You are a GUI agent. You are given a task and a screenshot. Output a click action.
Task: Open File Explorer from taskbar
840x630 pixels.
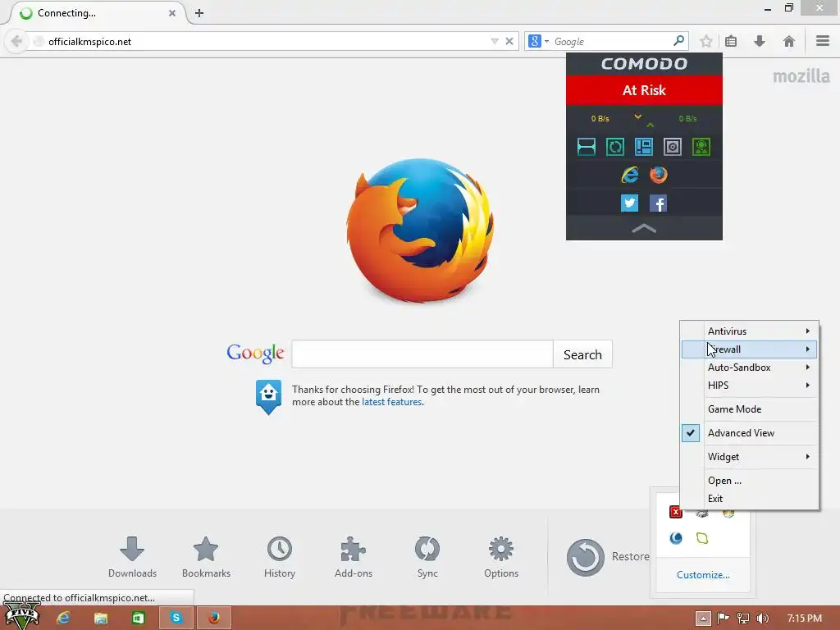[101, 618]
